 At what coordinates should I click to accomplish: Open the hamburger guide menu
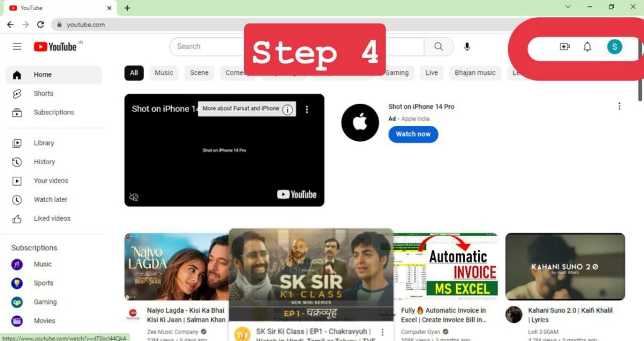(x=17, y=47)
